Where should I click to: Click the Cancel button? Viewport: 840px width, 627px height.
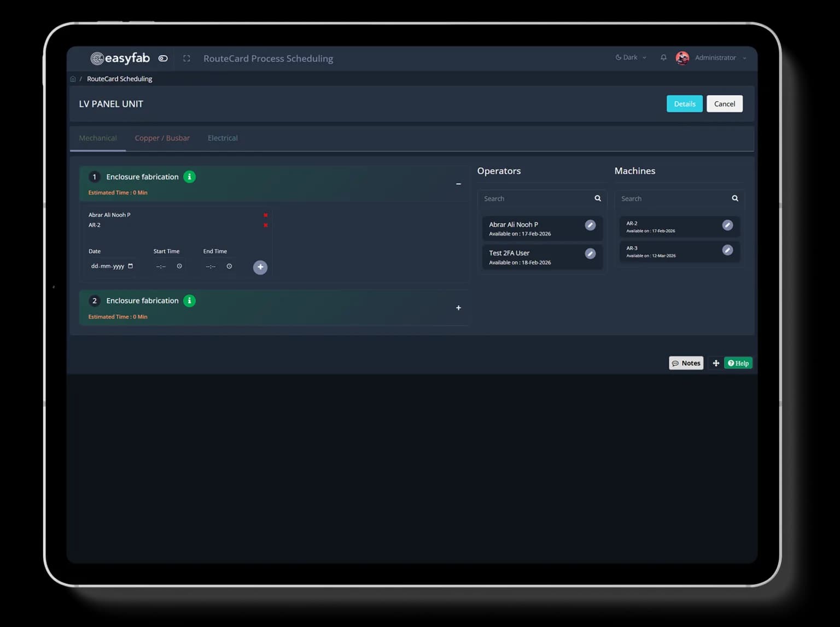coord(725,104)
